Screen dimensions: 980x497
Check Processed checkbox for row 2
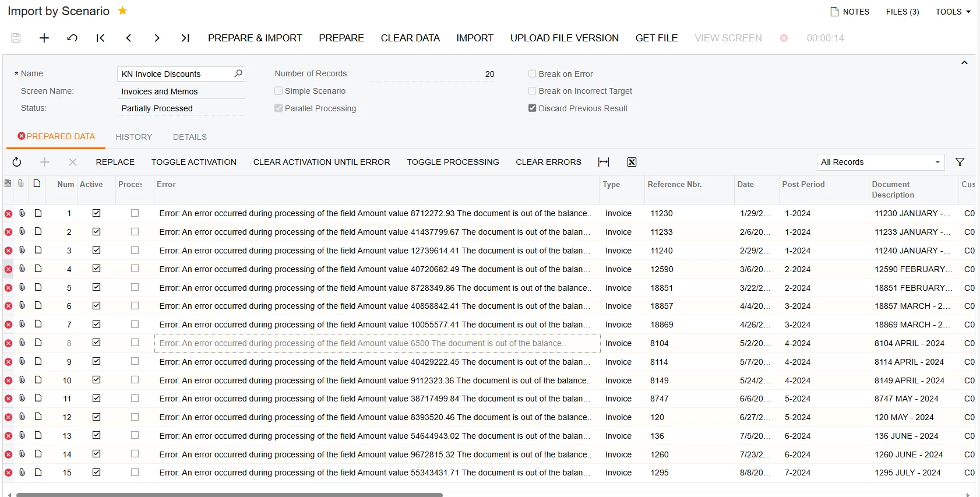pyautogui.click(x=135, y=232)
